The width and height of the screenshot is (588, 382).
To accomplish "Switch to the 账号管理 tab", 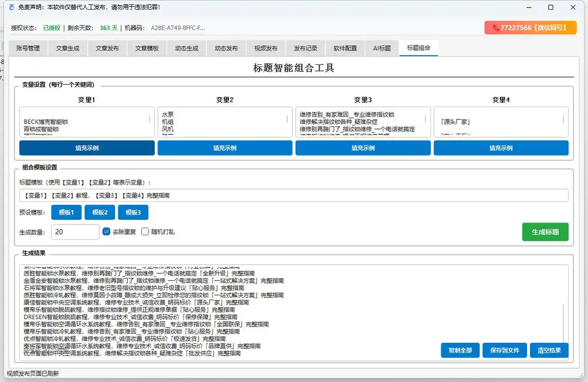I will click(x=28, y=47).
